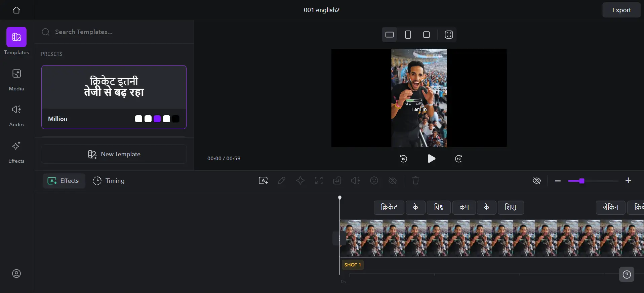Select portrait aspect ratio icon
Viewport: 644px width, 293px height.
(408, 35)
